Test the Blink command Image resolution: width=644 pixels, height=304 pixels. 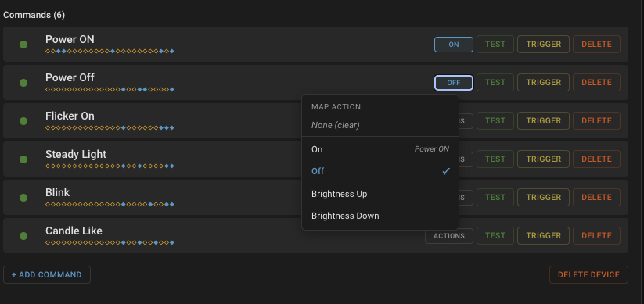tap(495, 198)
